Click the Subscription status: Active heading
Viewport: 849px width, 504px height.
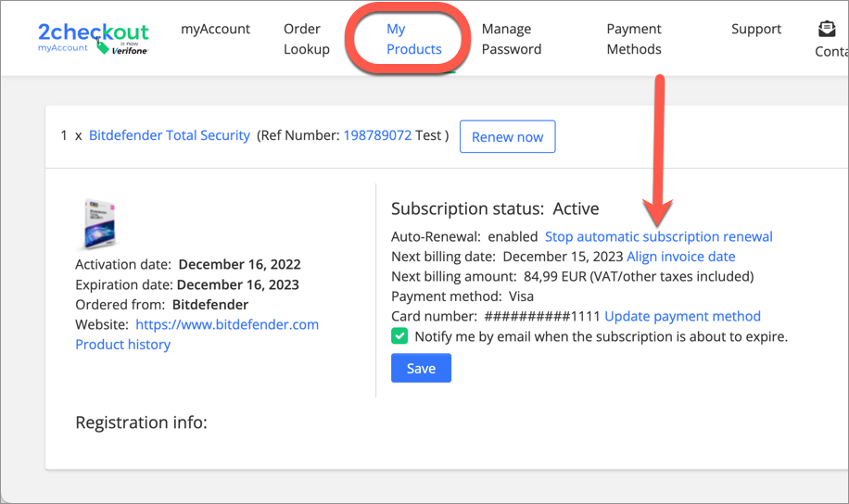495,209
